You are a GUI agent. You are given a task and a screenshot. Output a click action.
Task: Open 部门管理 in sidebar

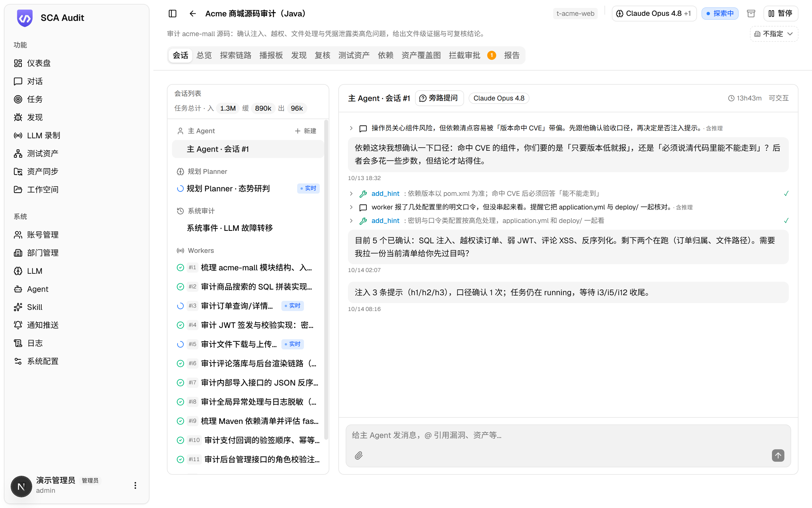click(x=76, y=253)
